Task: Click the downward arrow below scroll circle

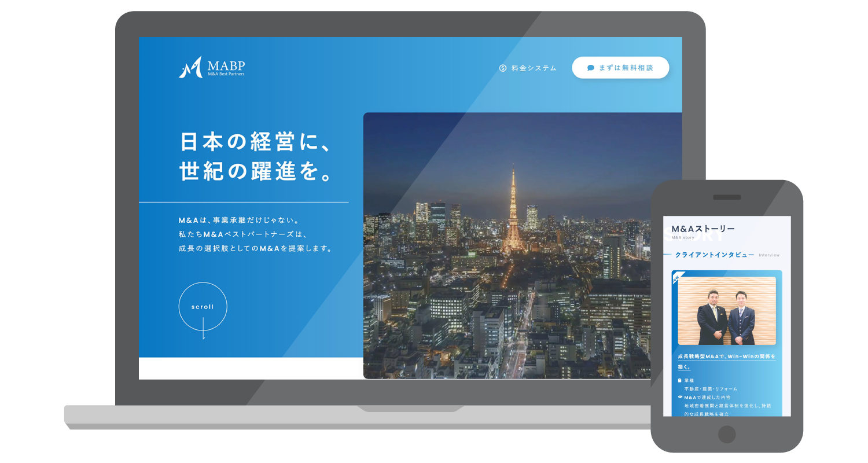Action: coord(203,334)
